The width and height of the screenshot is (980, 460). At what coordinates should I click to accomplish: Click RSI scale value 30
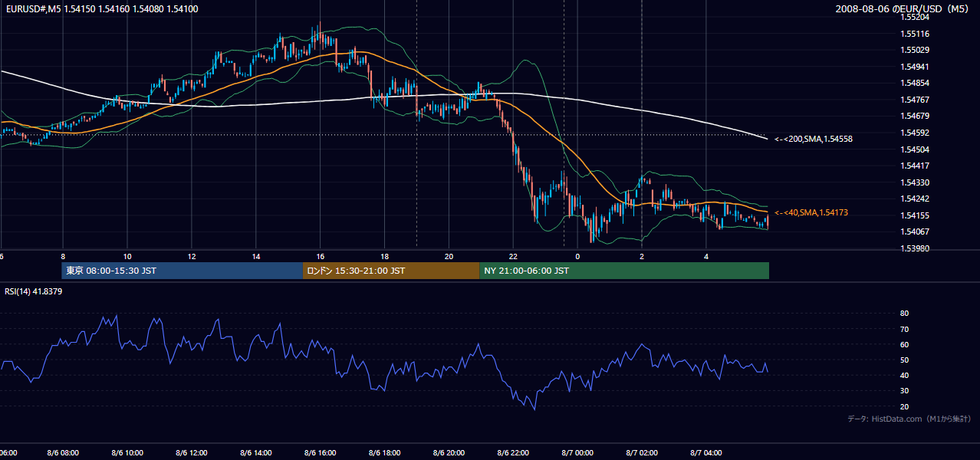tap(905, 391)
